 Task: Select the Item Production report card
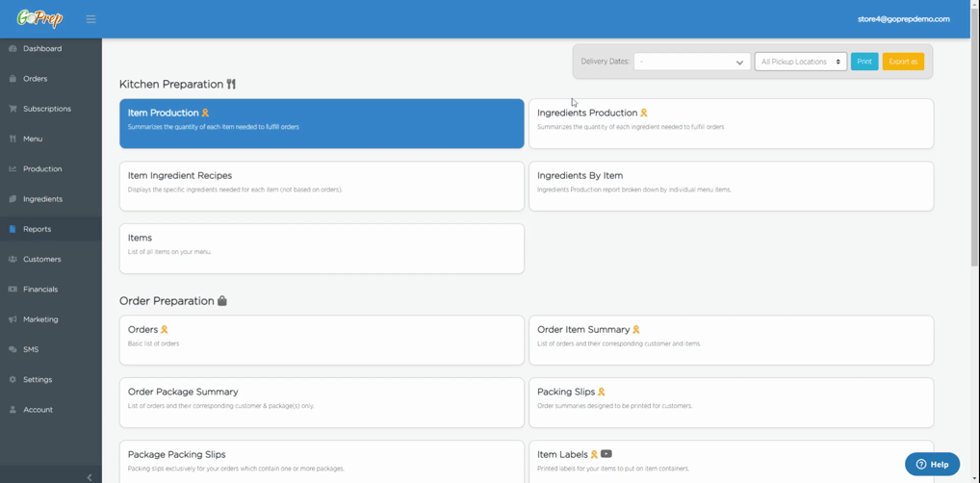[322, 123]
